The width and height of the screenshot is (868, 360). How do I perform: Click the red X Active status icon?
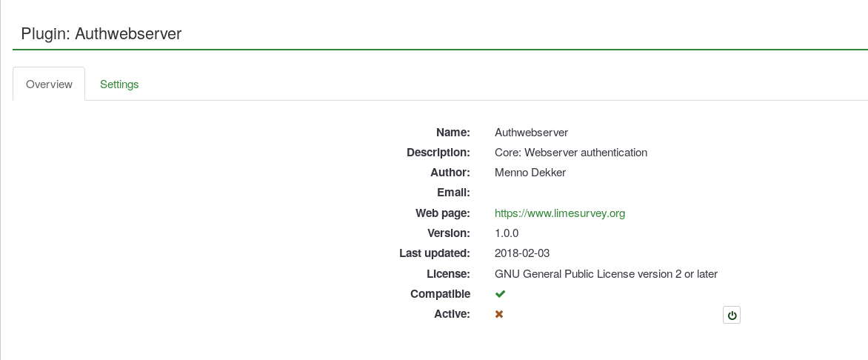point(499,314)
